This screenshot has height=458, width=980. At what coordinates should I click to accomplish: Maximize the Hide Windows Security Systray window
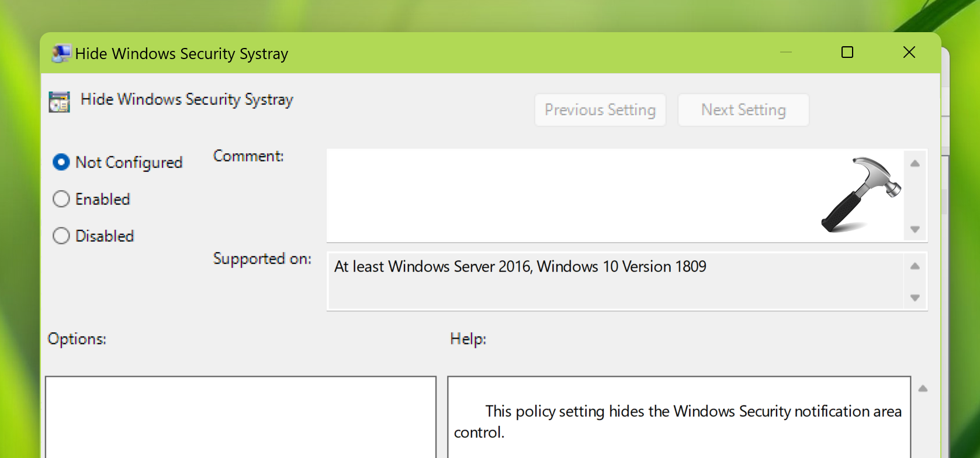coord(847,53)
